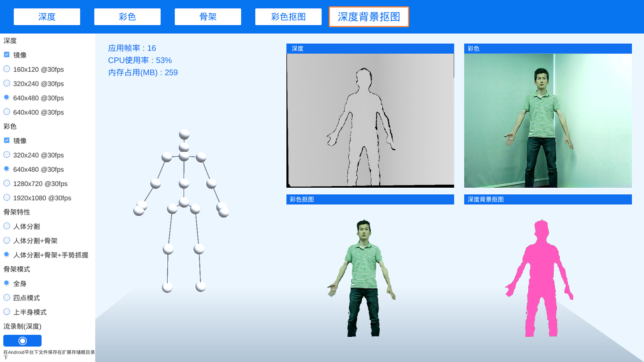The width and height of the screenshot is (644, 362).
Task: Start depth stream recording button
Action: pos(22,341)
